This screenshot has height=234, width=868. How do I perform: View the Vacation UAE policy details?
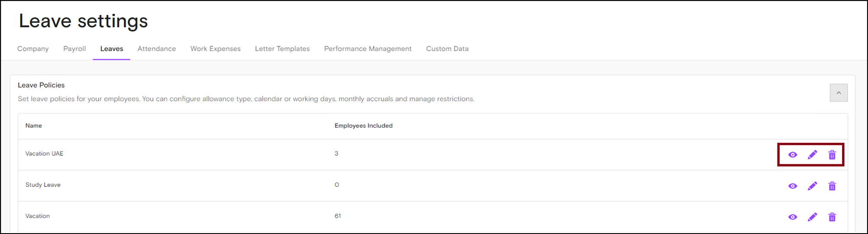(x=793, y=155)
